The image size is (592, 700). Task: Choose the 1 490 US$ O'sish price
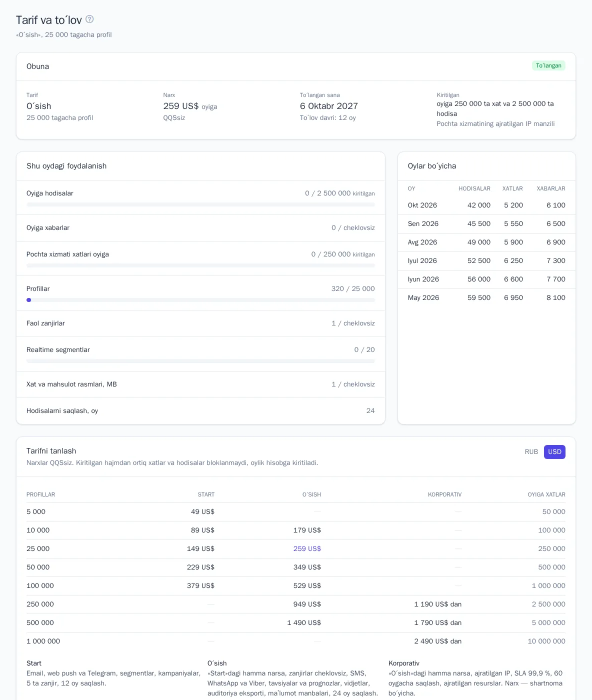tap(304, 623)
